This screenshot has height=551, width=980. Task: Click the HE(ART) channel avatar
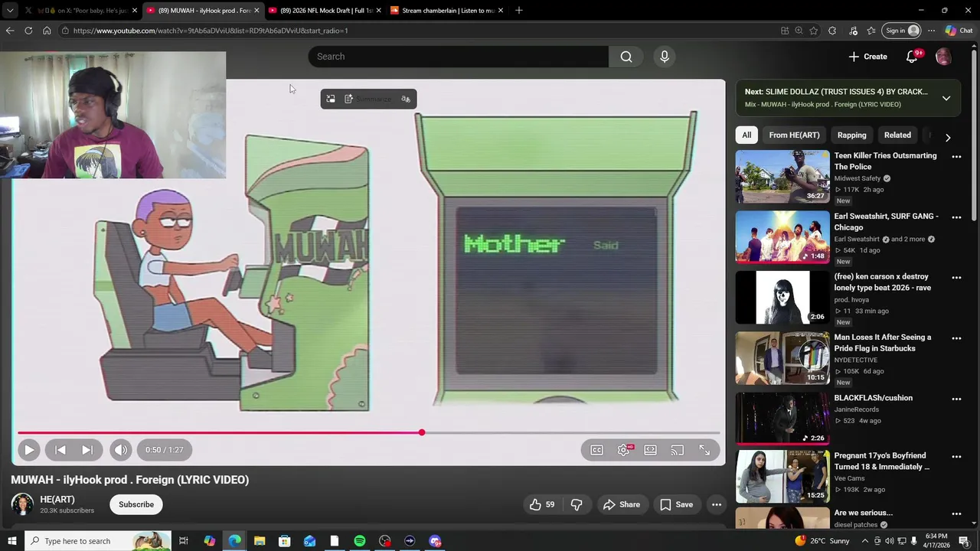click(x=22, y=504)
